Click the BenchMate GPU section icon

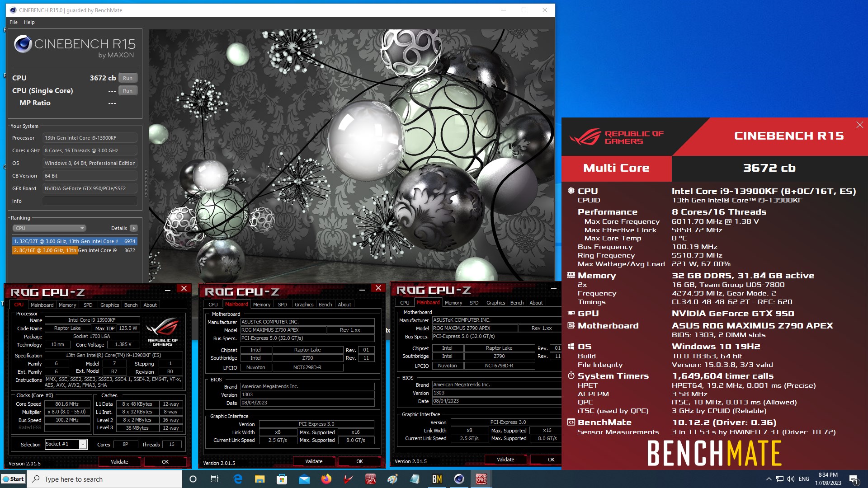tap(571, 313)
